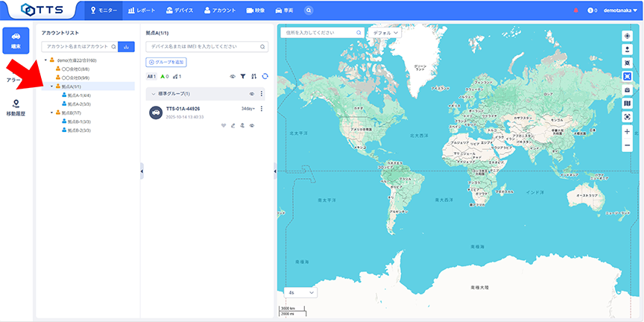644x322 pixels.
Task: Open the レポート menu tab
Action: (142, 10)
